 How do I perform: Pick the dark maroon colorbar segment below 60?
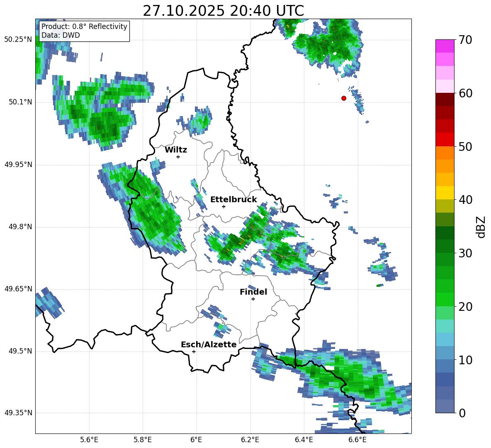(445, 99)
